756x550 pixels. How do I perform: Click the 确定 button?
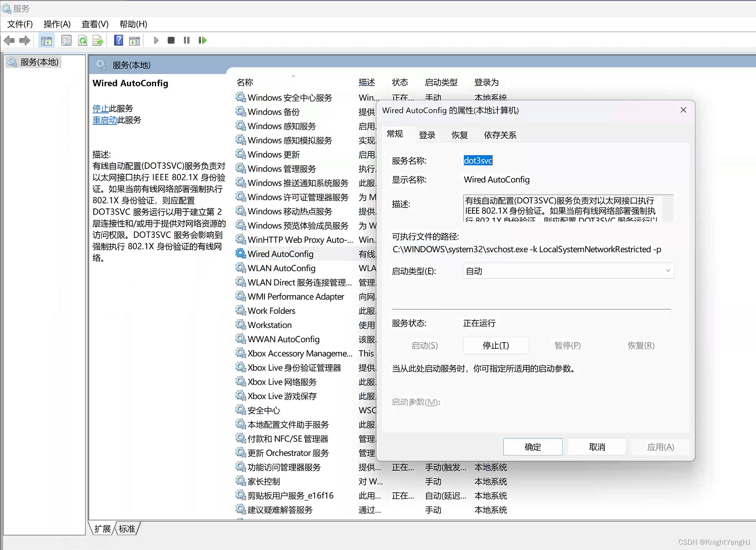tap(533, 447)
